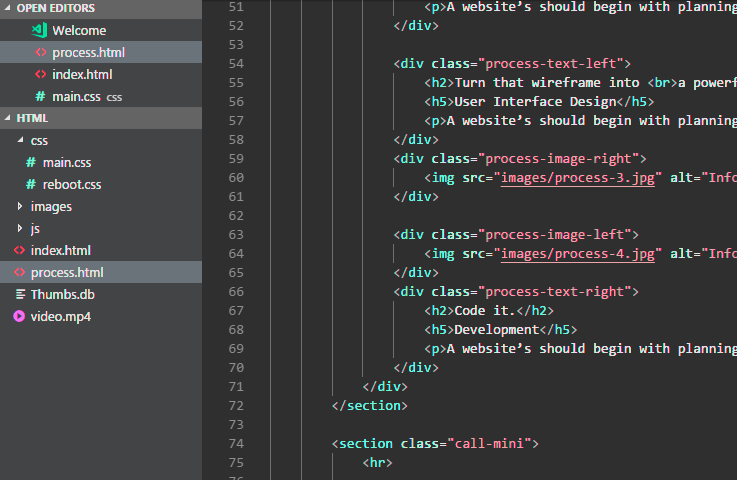This screenshot has width=737, height=480.
Task: Click index.html icon in HTML folder tree
Action: 19,250
